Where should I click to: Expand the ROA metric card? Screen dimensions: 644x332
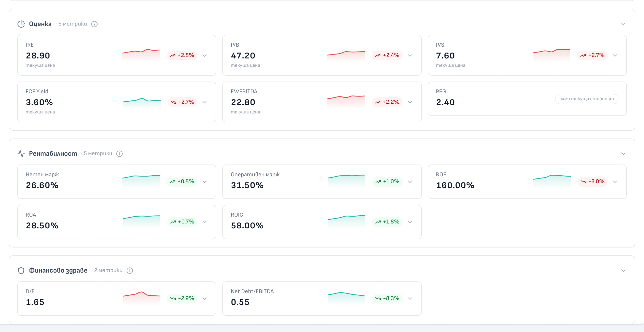point(205,222)
